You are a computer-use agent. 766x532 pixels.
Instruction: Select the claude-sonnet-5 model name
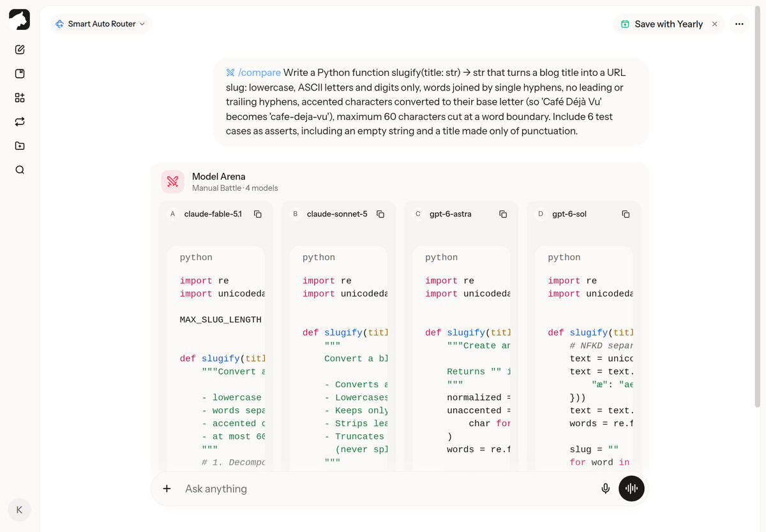pos(337,214)
